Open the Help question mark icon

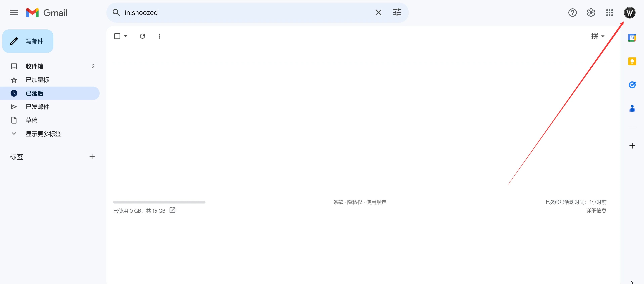coord(572,12)
